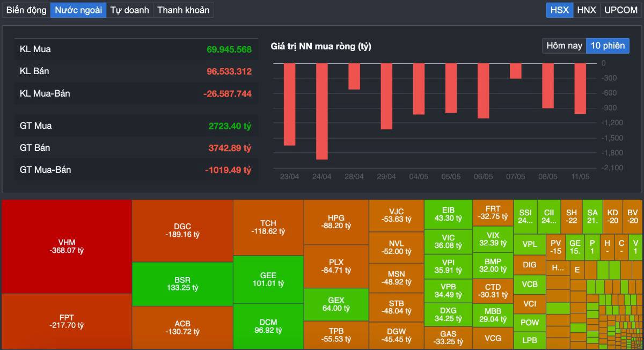Click the ACB -130.72 tỷ tile
644x350 pixels.
click(x=182, y=327)
